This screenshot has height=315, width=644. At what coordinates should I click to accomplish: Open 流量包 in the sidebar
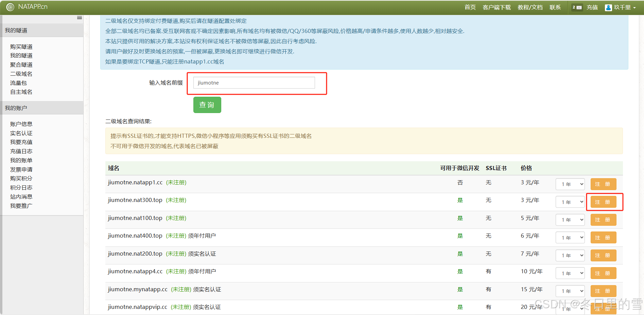[x=18, y=83]
